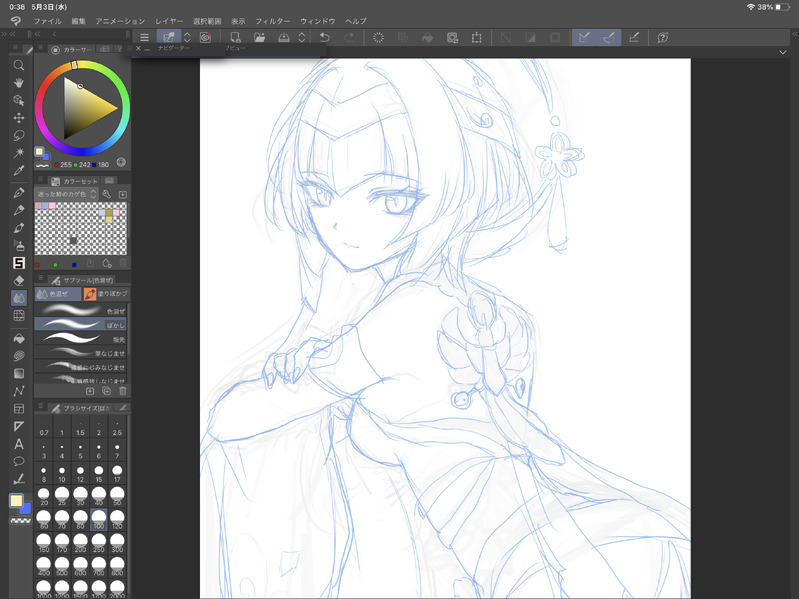This screenshot has width=799, height=599.
Task: Select the Pen tool
Action: [19, 193]
